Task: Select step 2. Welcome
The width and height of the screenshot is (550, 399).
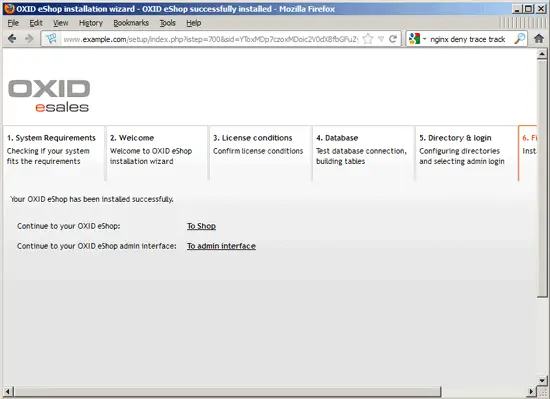Action: 157,153
